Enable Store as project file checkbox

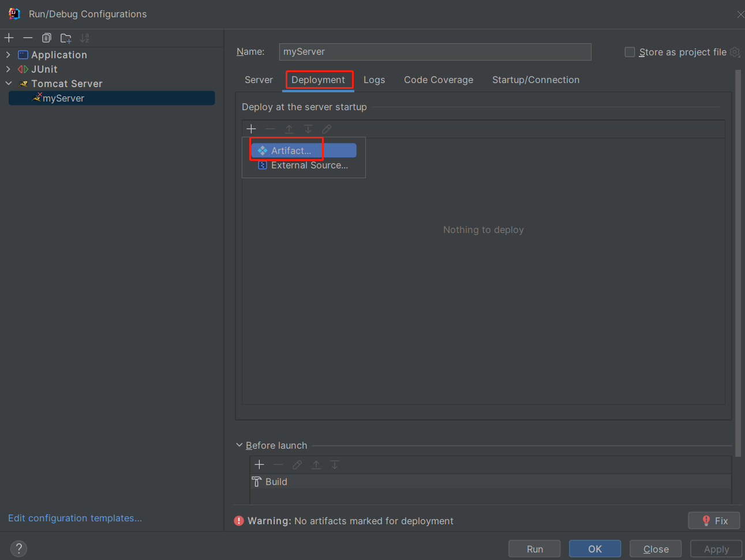coord(630,52)
